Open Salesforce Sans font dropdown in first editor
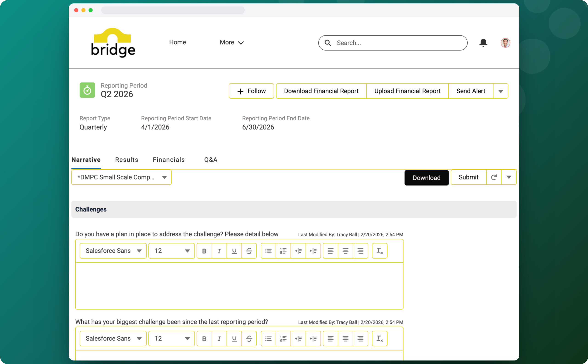 113,251
